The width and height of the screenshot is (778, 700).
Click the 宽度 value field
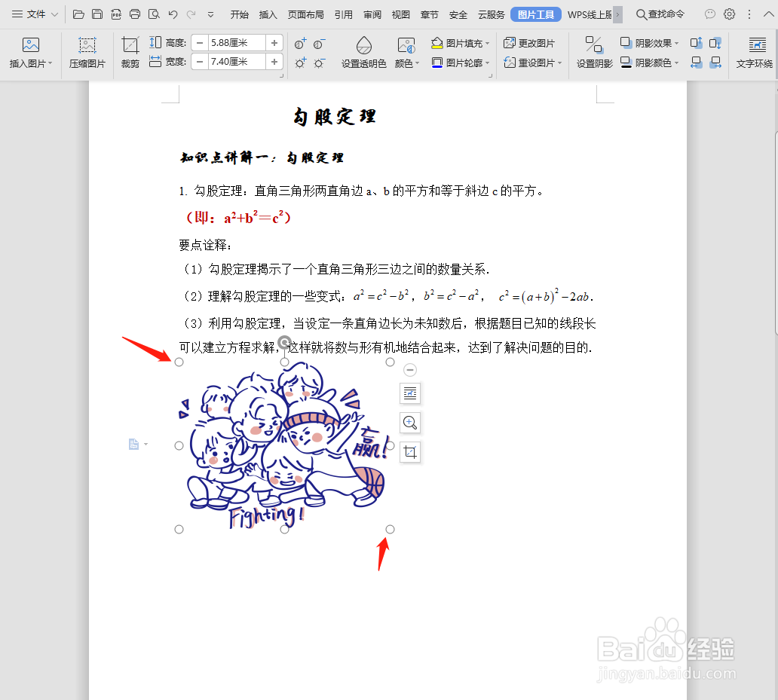pos(237,62)
